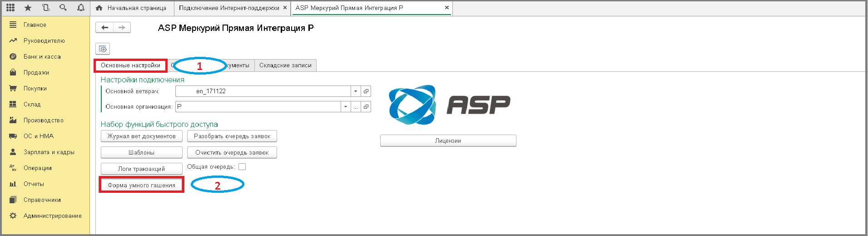This screenshot has height=236, width=868.
Task: Open the Руководителю section
Action: pyautogui.click(x=44, y=40)
